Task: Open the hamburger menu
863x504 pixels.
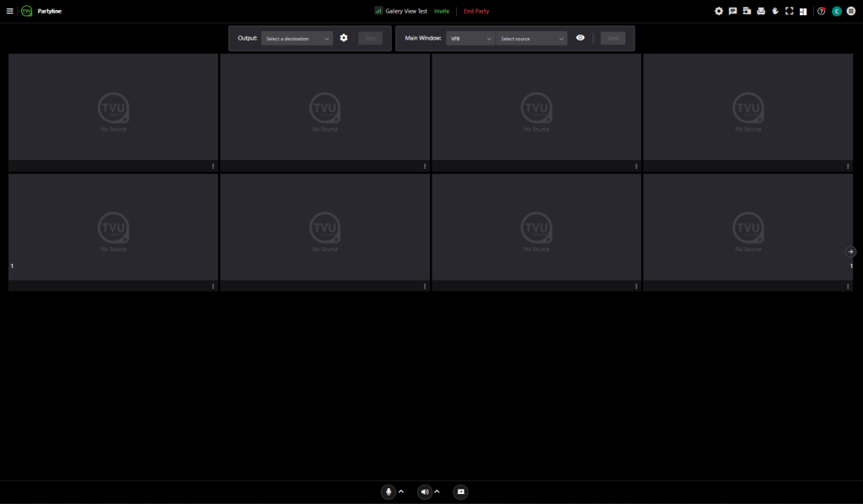Action: coord(9,11)
